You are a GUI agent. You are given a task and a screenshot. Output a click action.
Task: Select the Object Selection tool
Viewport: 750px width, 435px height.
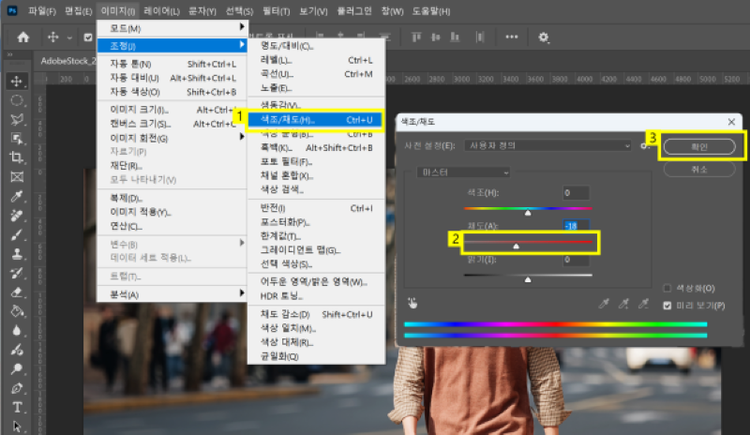click(17, 138)
